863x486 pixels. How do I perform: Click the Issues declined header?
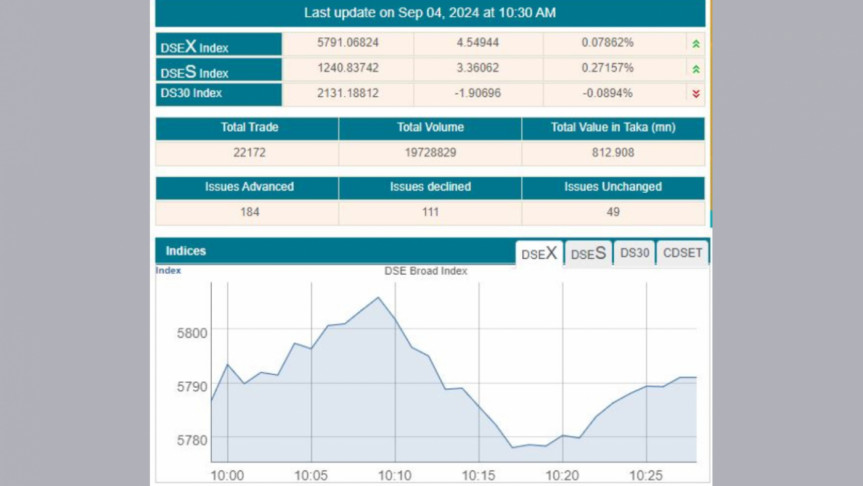pyautogui.click(x=430, y=187)
